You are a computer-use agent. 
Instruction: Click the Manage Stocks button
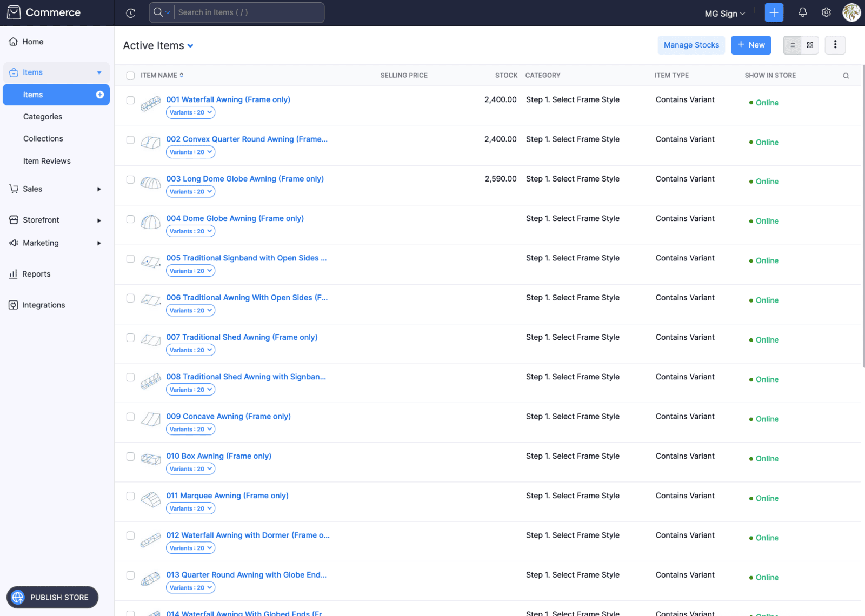[691, 45]
